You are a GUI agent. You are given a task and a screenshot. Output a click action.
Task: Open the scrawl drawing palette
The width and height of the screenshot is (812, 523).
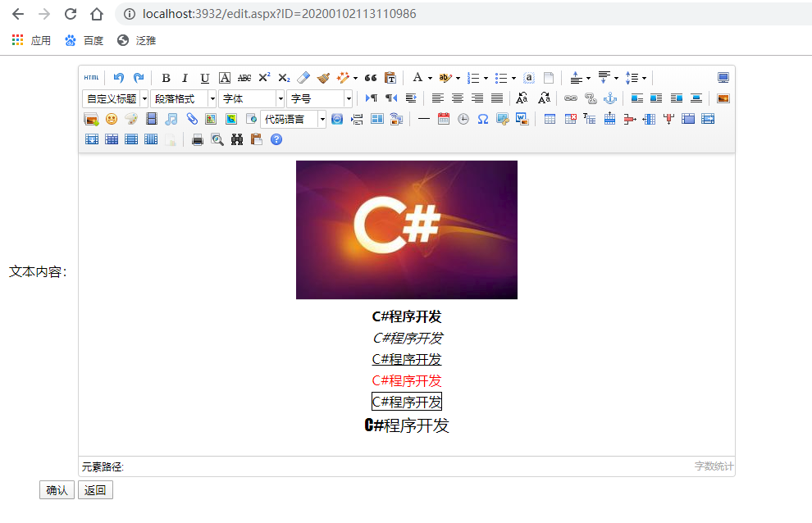[x=131, y=119]
